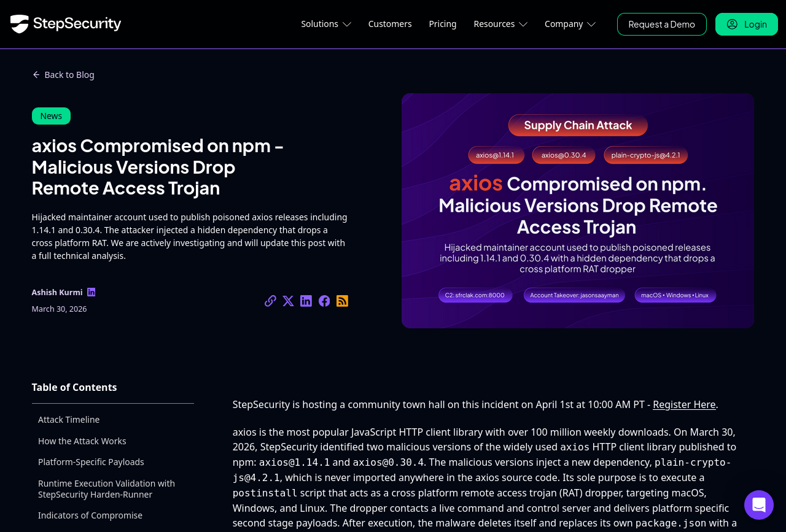The width and height of the screenshot is (786, 532).
Task: Go back to Blog
Action: pos(63,75)
